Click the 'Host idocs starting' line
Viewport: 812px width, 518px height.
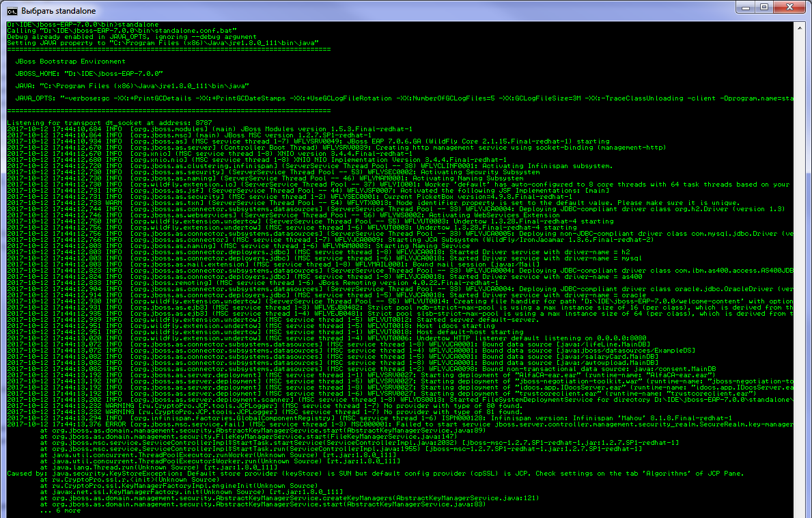(x=251, y=327)
